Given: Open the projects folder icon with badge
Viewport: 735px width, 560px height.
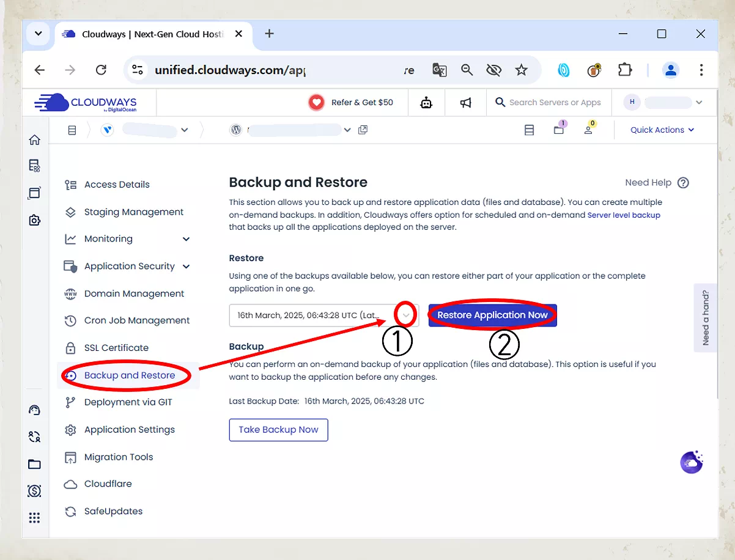Looking at the screenshot, I should click(559, 130).
